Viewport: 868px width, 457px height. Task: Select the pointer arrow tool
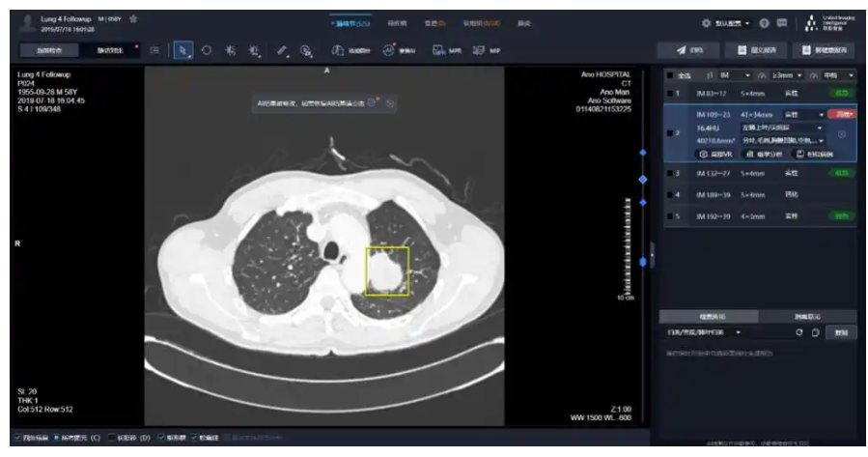(x=182, y=50)
